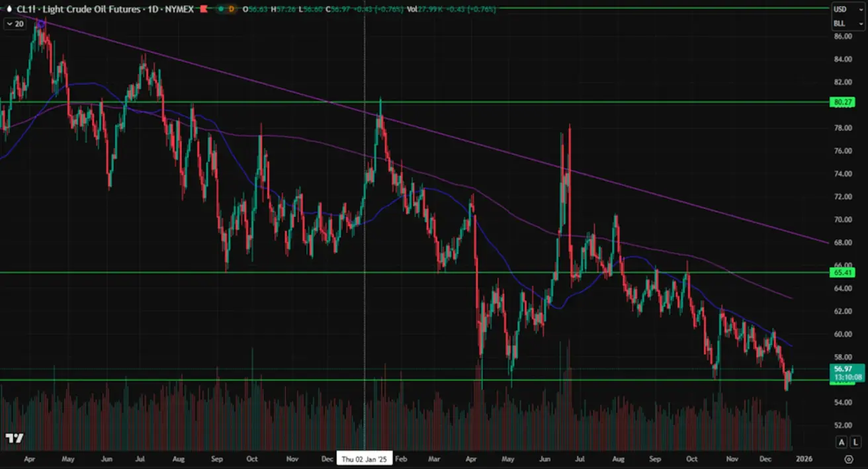Click the red flag marker beside NYMEX

(x=204, y=9)
